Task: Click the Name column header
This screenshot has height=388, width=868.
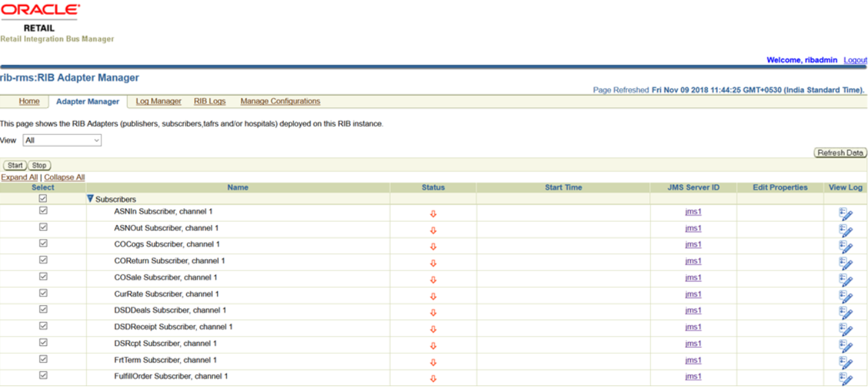Action: pos(238,188)
